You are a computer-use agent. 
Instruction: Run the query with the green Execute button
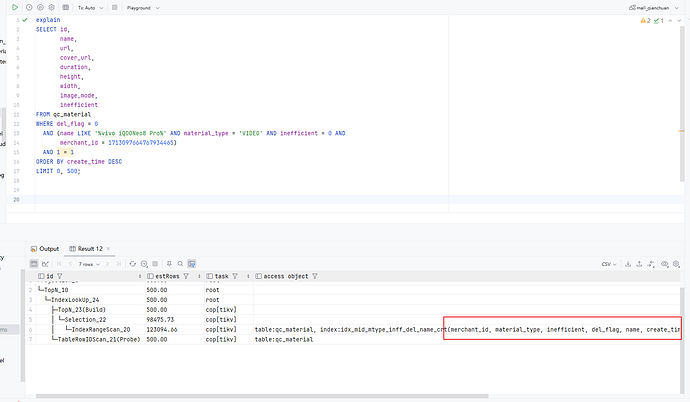[x=15, y=7]
